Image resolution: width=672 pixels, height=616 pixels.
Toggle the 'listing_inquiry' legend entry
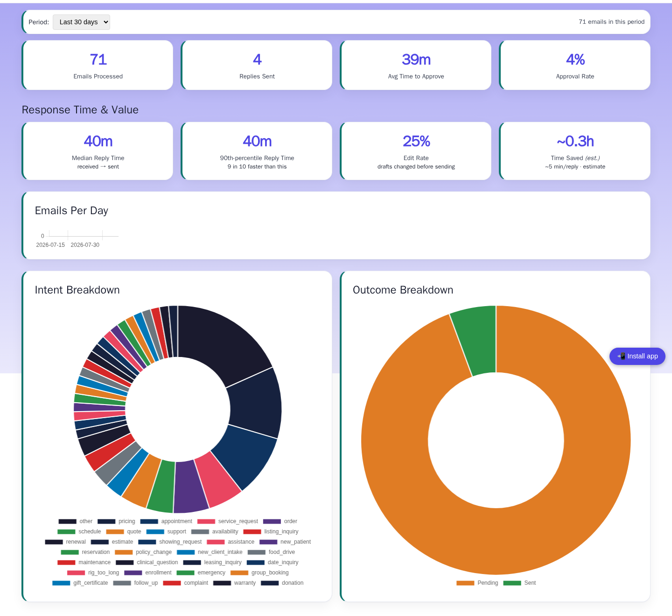pyautogui.click(x=271, y=532)
